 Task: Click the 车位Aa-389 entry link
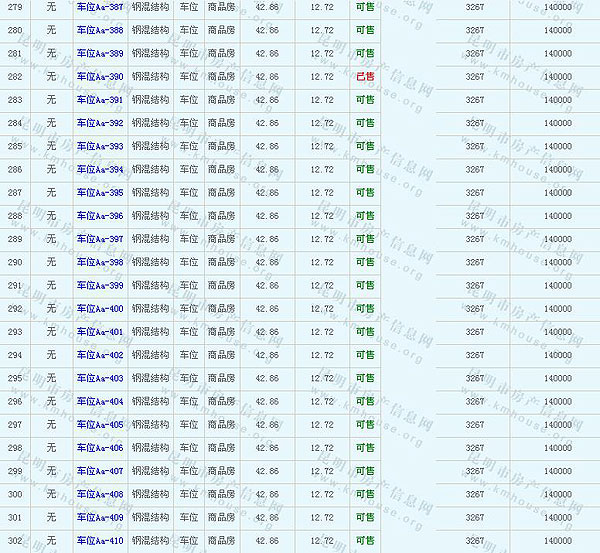pos(100,53)
